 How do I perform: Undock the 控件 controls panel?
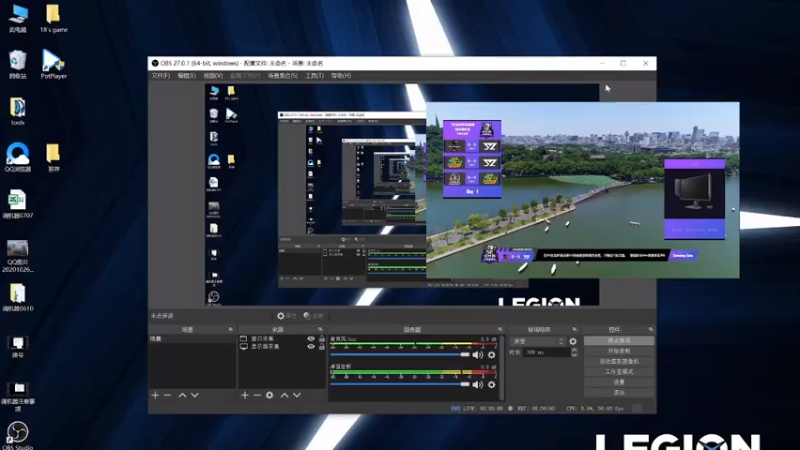coord(651,329)
